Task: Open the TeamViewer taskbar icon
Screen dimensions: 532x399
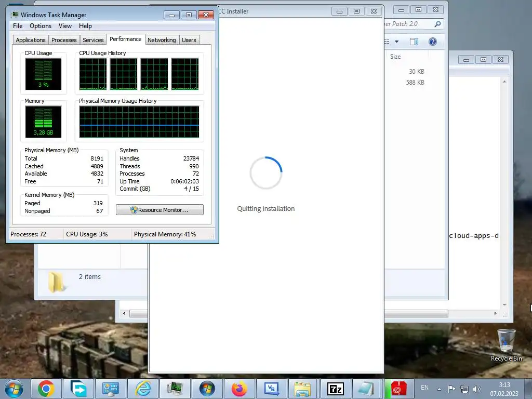Action: tap(78, 389)
